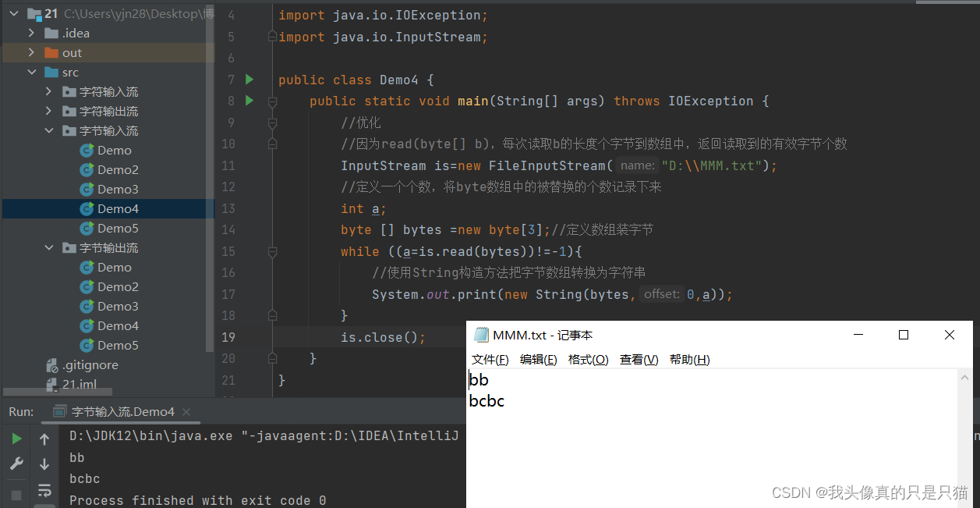Click the orange out folder icon
980x508 pixels.
click(51, 52)
